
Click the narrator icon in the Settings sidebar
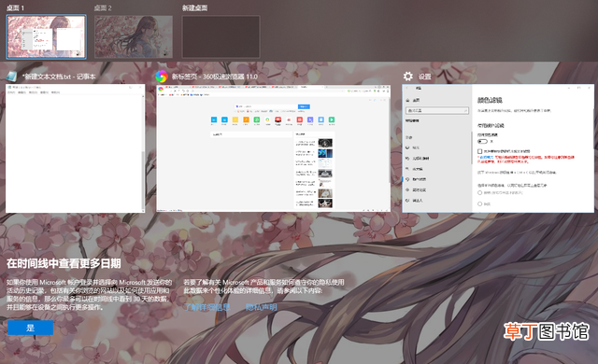[x=407, y=201]
